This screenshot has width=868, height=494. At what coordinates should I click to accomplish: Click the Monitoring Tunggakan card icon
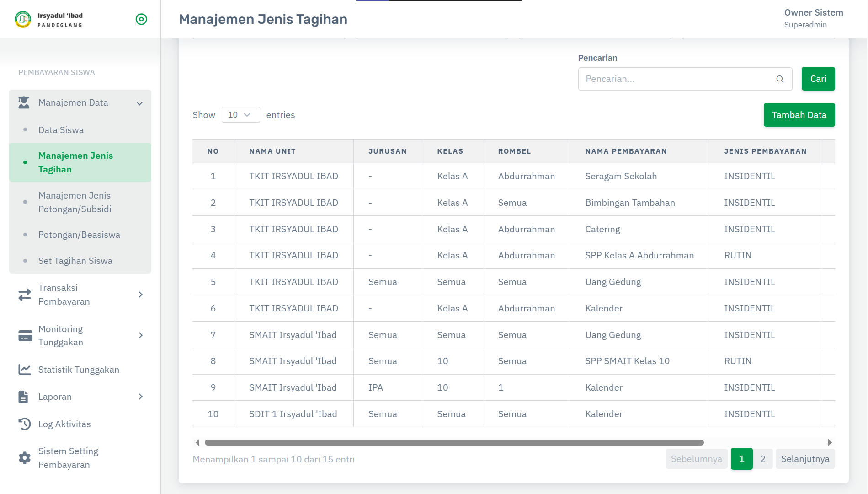25,336
